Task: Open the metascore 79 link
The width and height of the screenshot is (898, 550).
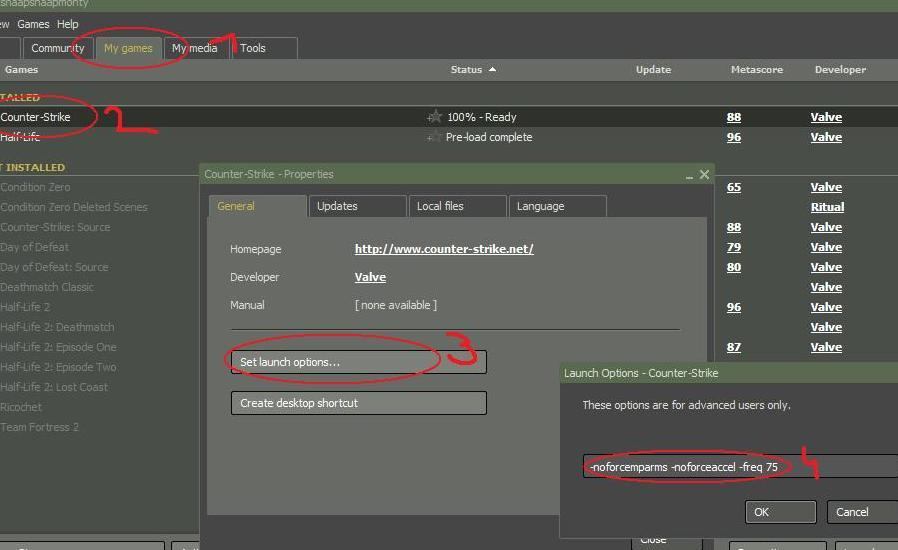Action: (x=734, y=247)
